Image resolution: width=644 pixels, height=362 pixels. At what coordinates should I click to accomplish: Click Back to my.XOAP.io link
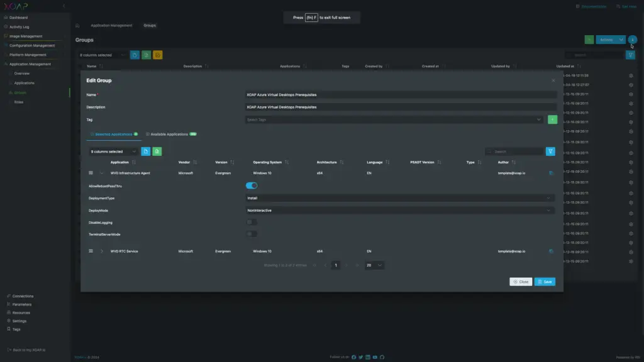pyautogui.click(x=26, y=350)
